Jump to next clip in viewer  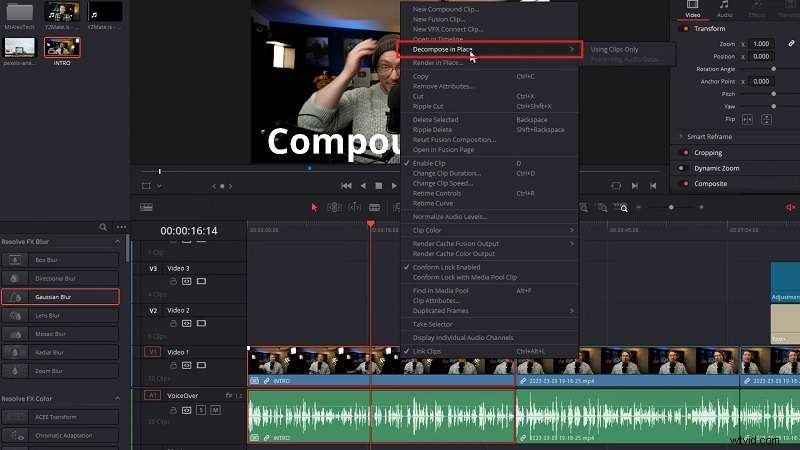[635, 186]
